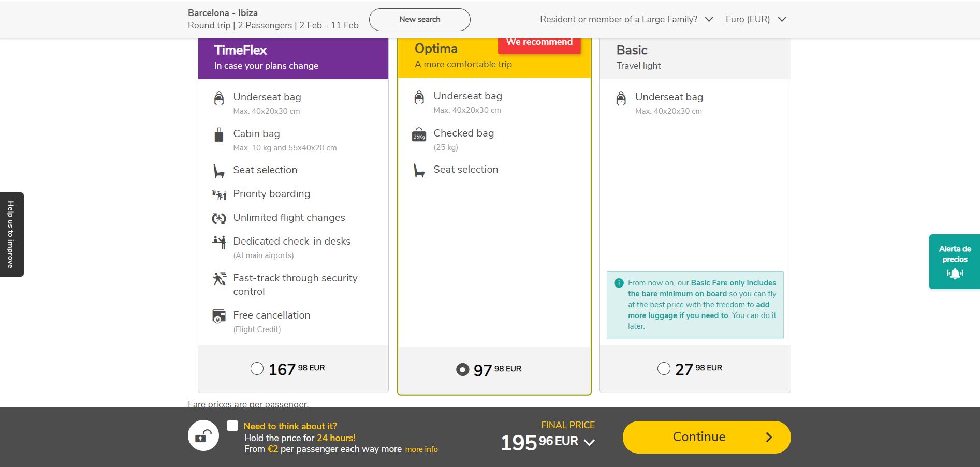The image size is (980, 467).
Task: Click the Fast-track security icon
Action: click(x=219, y=279)
